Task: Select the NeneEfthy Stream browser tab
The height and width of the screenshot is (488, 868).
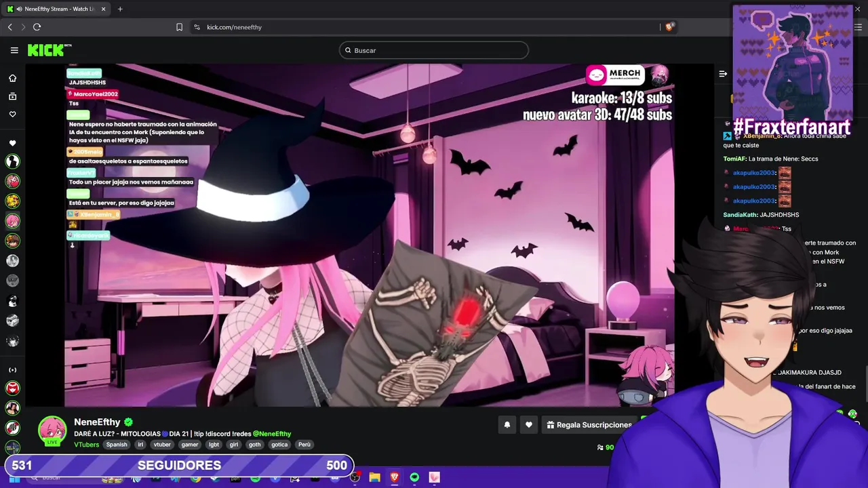Action: click(56, 9)
